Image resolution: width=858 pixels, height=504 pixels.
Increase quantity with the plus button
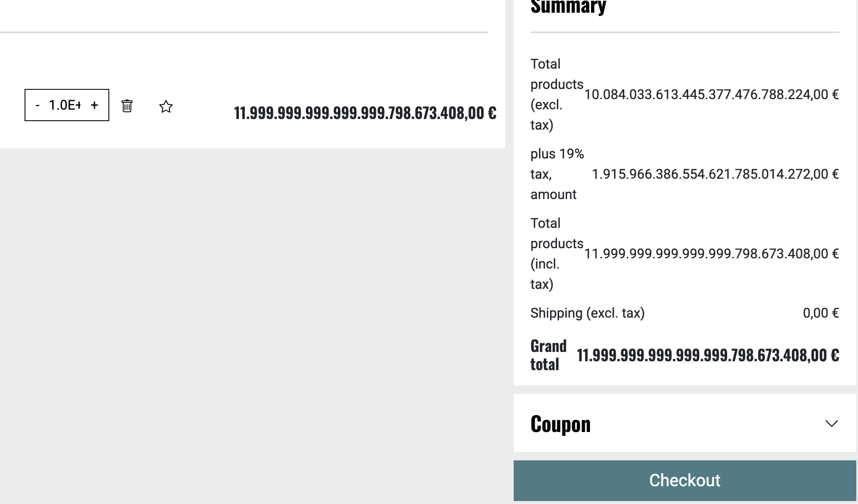(x=94, y=105)
